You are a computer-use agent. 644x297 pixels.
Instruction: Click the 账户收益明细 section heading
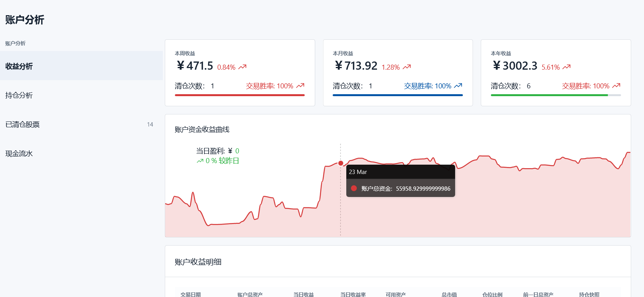pos(198,262)
